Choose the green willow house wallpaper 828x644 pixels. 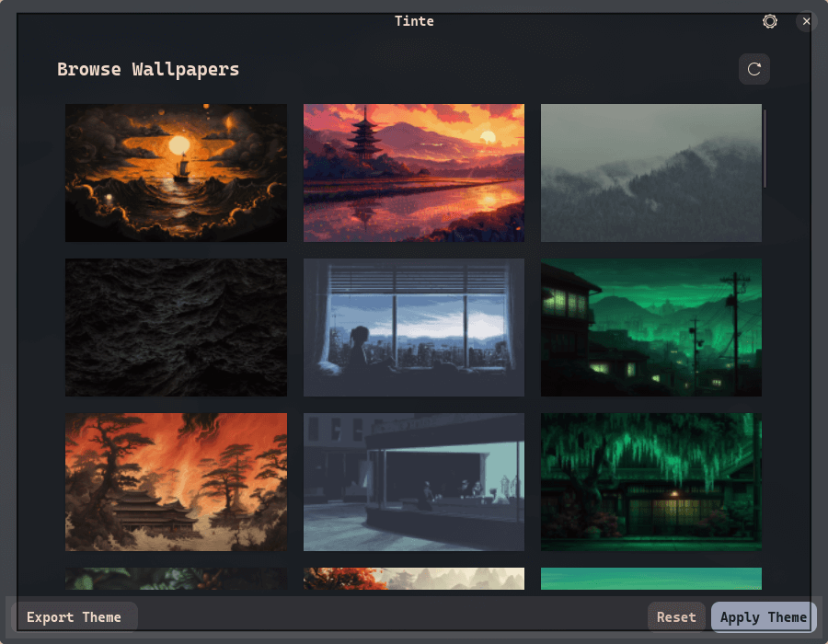[650, 482]
